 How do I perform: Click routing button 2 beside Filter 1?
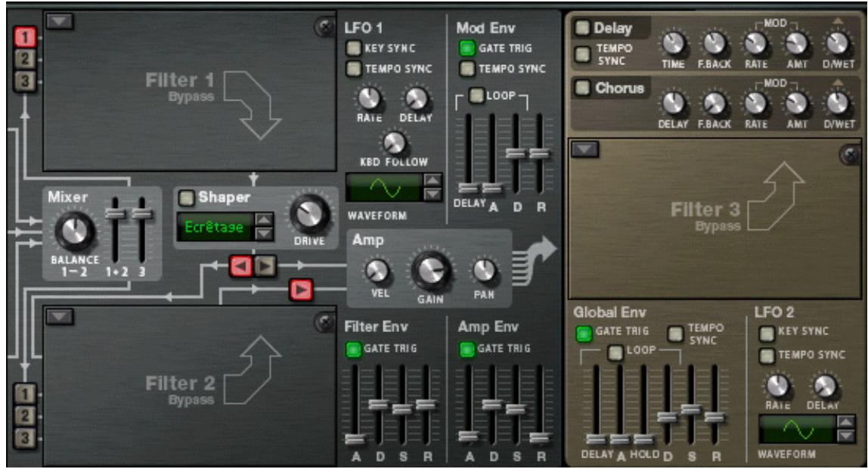pyautogui.click(x=24, y=57)
